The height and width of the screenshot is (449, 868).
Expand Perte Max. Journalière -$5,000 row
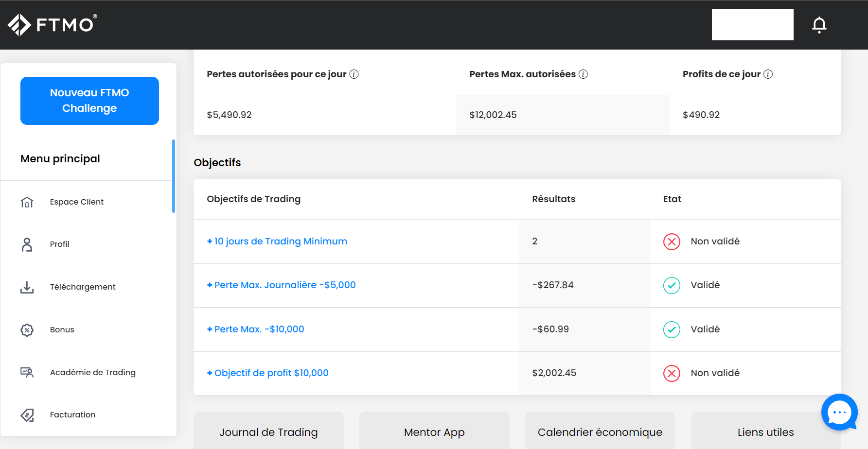pos(281,285)
